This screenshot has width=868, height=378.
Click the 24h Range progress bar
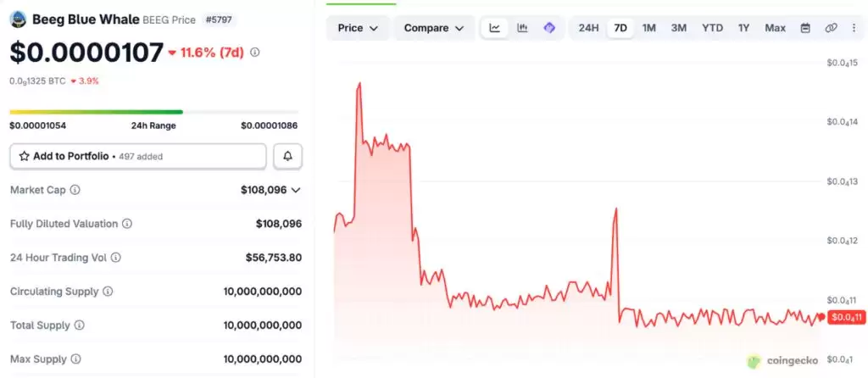pos(153,113)
